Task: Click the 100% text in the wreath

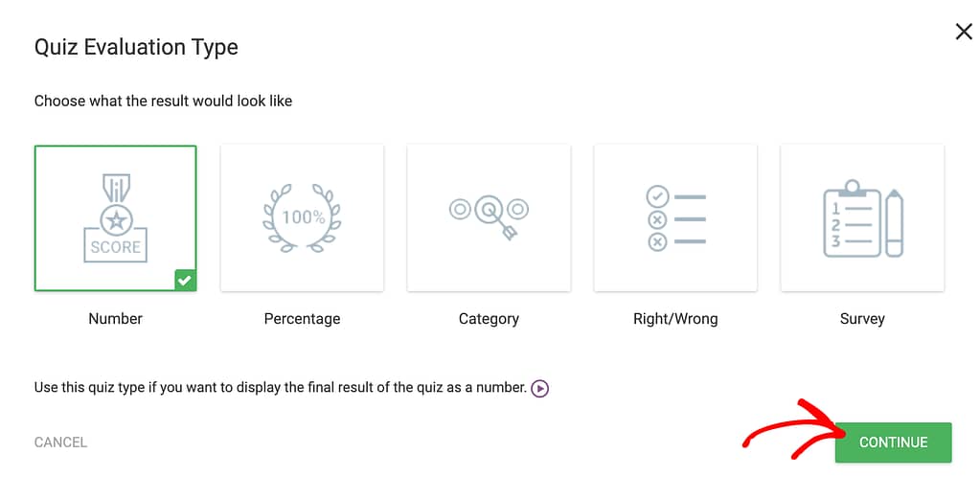Action: tap(303, 217)
